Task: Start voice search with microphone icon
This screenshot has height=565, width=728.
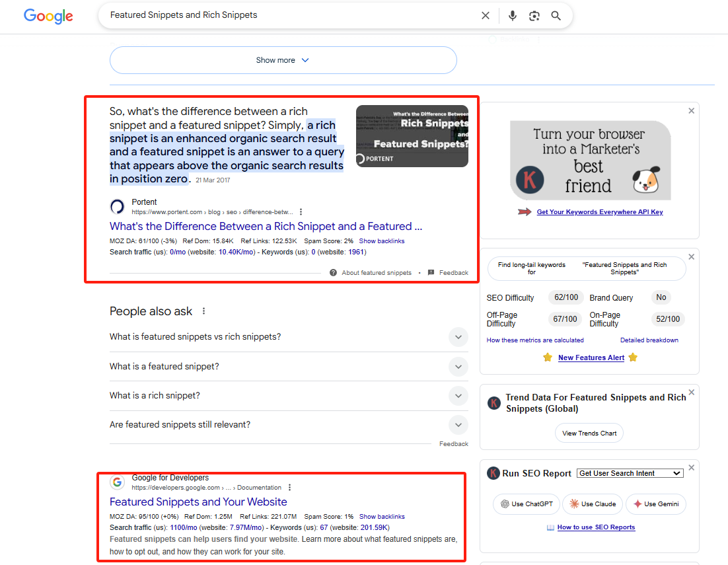Action: tap(512, 15)
